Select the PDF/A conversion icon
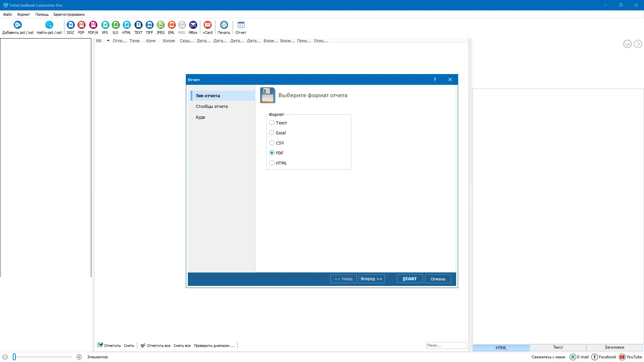The width and height of the screenshot is (644, 362). click(x=93, y=25)
